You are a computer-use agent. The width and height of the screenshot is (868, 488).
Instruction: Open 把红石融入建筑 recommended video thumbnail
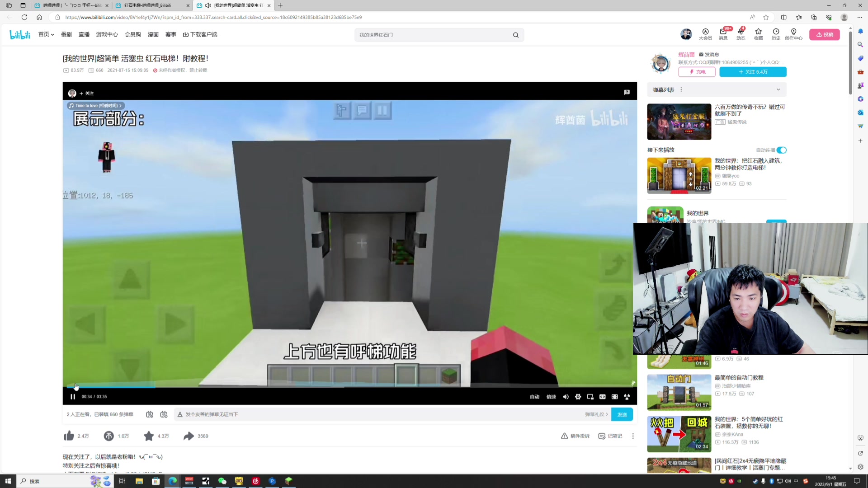coord(679,175)
